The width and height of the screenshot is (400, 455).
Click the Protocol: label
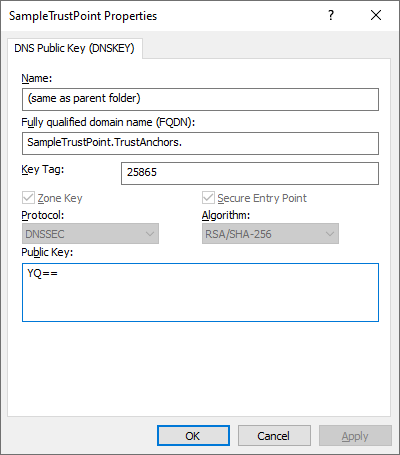click(x=43, y=215)
